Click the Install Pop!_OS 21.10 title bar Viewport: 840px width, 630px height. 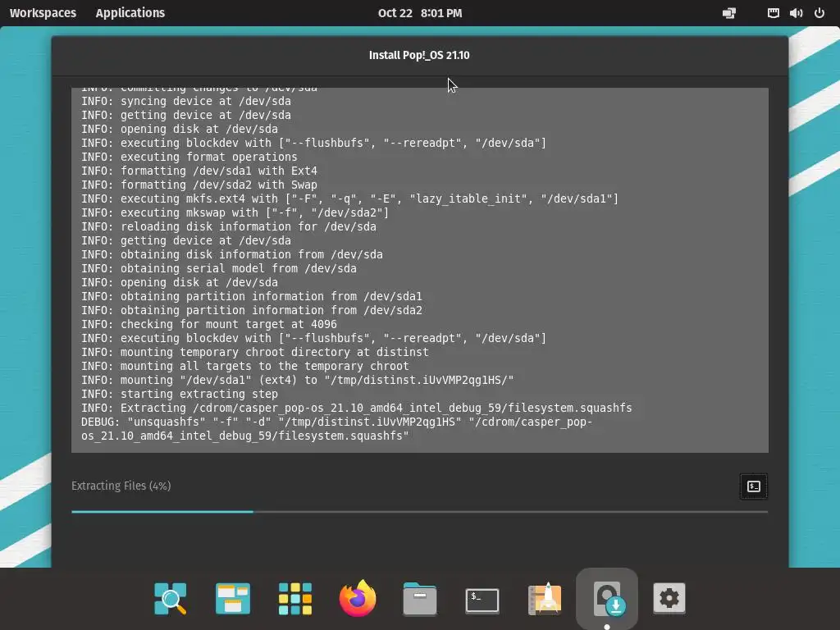tap(419, 55)
